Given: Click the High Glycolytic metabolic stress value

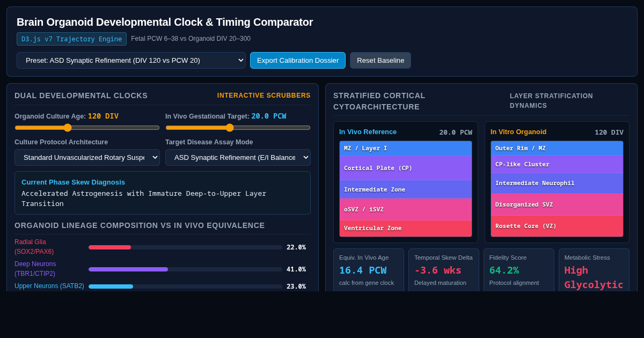Looking at the screenshot, I should coord(594,277).
